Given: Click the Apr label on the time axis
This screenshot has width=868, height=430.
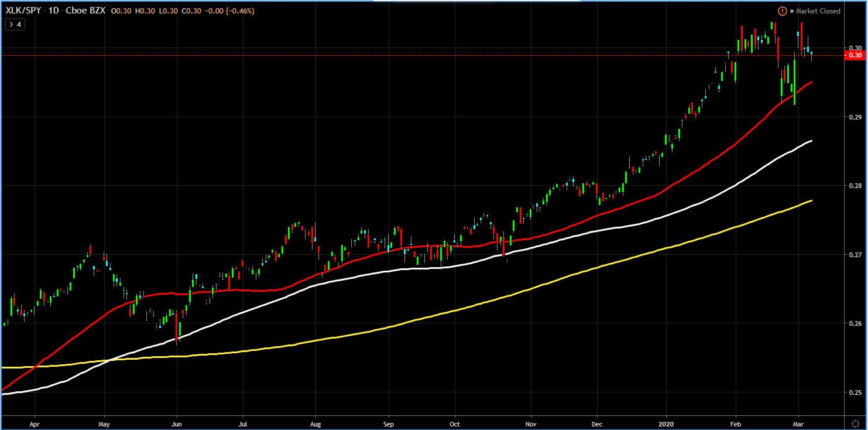Looking at the screenshot, I should coord(35,422).
